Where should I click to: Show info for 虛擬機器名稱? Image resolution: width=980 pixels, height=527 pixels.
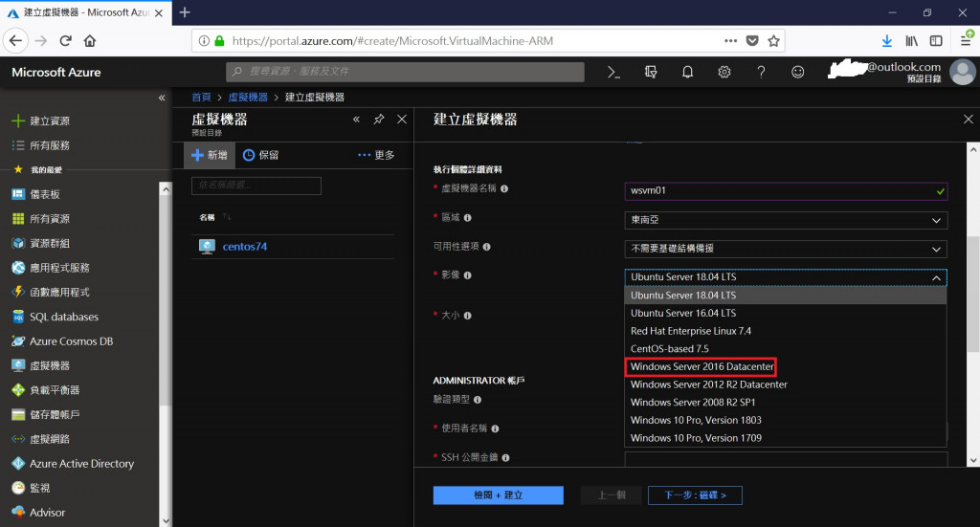point(504,188)
